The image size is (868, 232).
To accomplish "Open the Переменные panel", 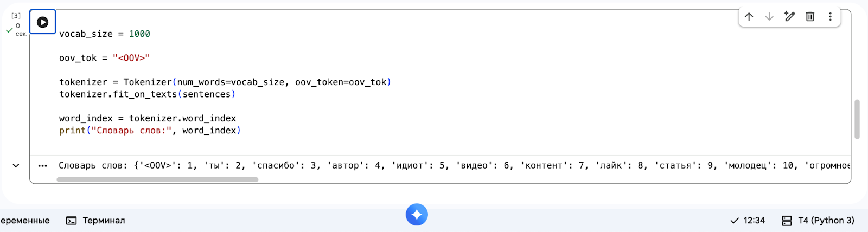I will [x=25, y=221].
